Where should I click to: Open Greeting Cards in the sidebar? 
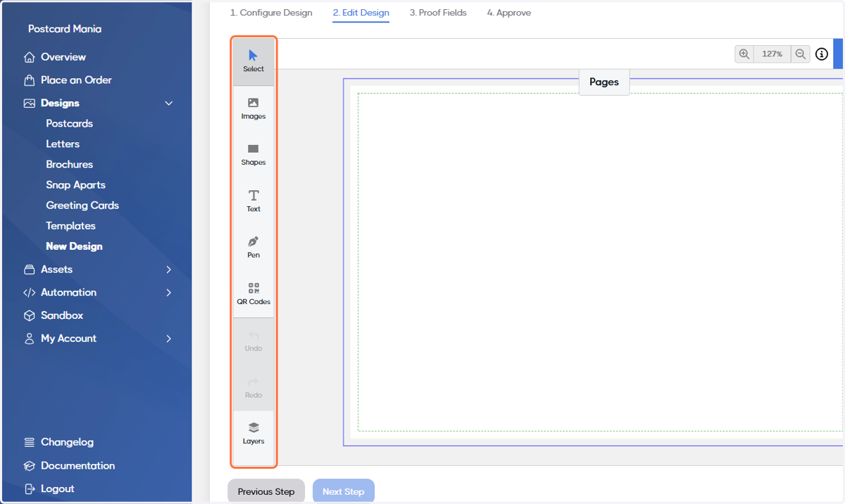[x=82, y=206]
